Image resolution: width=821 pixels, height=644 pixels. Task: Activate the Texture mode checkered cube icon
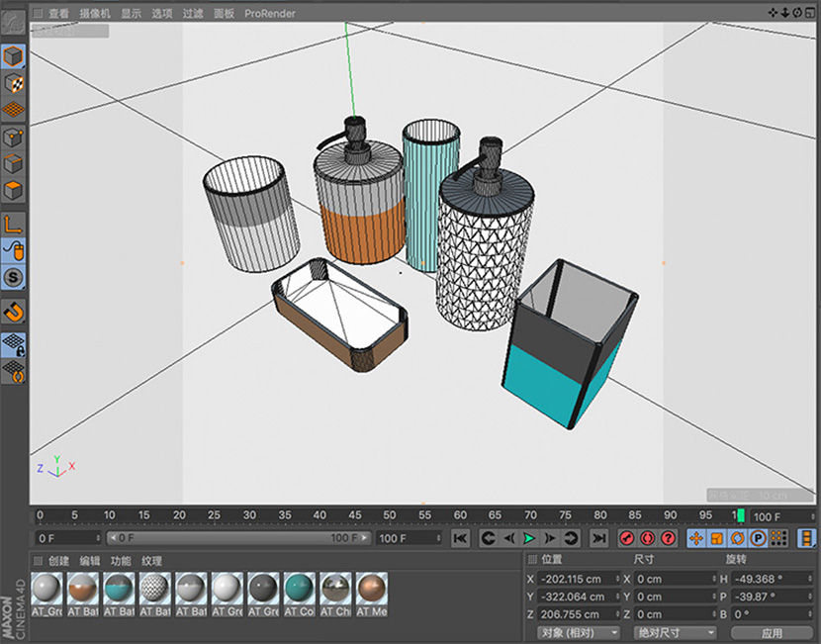13,84
